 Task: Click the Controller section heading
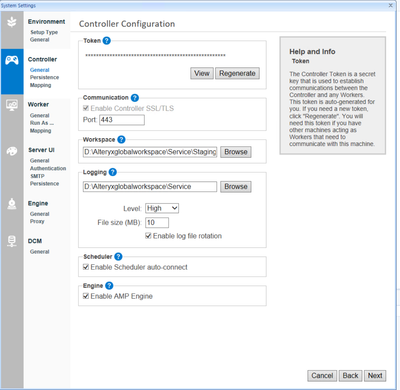42,59
